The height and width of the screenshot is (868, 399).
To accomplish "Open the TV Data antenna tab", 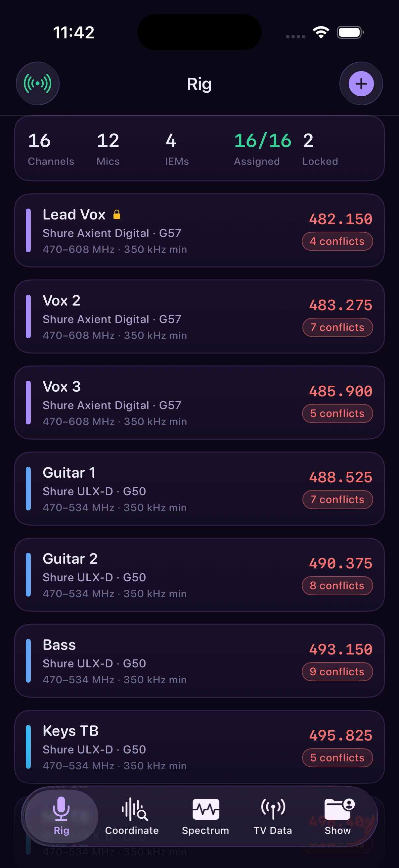I will coord(273,816).
